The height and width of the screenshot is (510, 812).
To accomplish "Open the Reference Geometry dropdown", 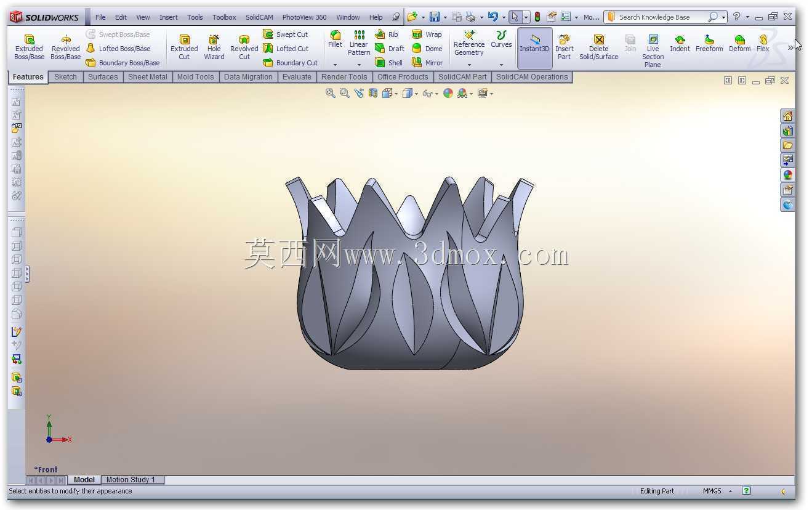I will [469, 64].
